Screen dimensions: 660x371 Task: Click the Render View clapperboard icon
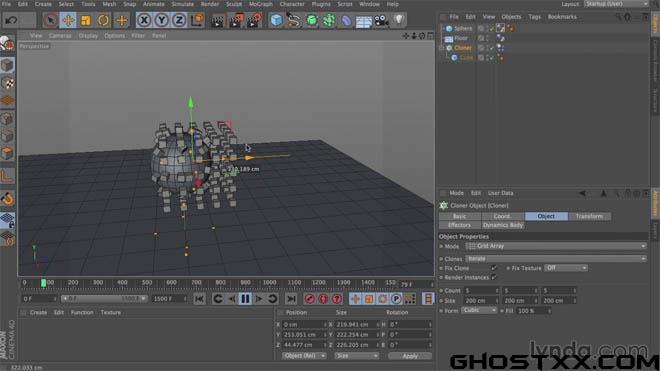(218, 20)
